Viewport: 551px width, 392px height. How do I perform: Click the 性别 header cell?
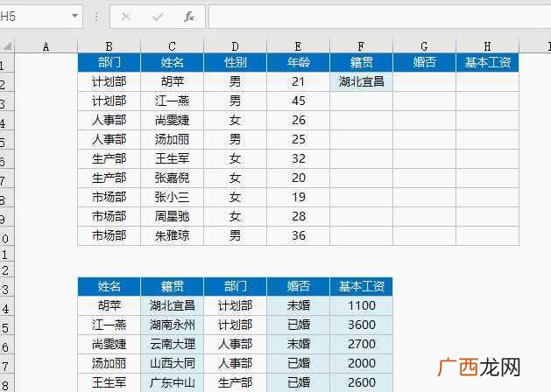[235, 62]
